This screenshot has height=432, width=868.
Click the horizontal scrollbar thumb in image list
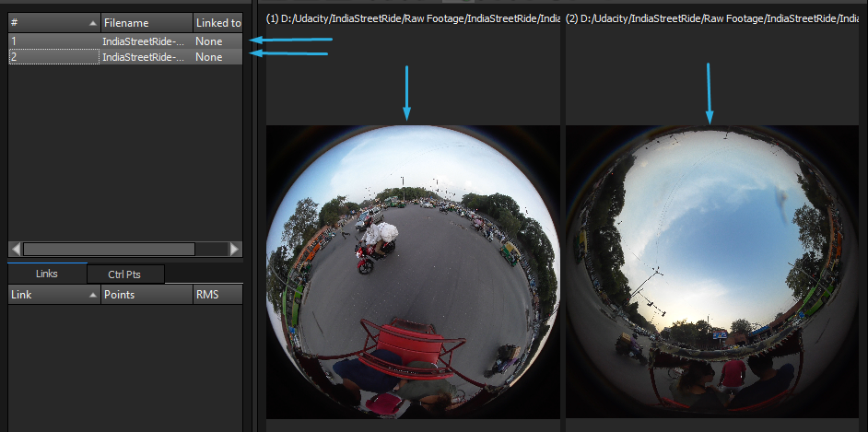click(109, 249)
